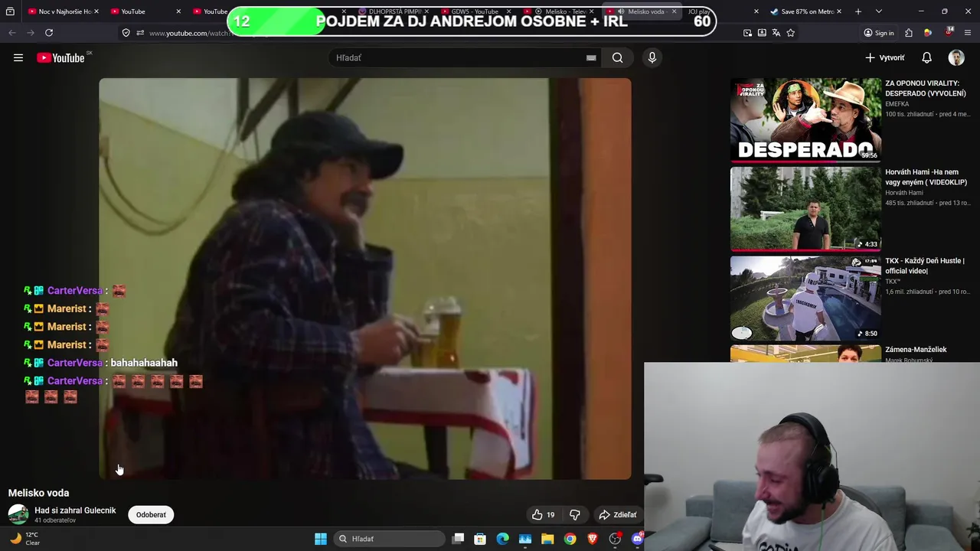The width and height of the screenshot is (980, 551).
Task: Open Brave browser from taskbar
Action: pos(592,539)
